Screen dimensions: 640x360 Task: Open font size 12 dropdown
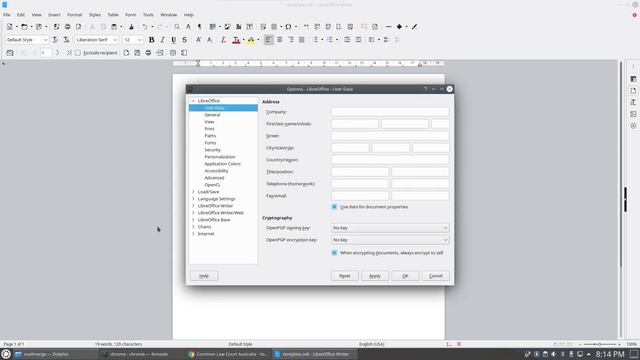coord(139,40)
